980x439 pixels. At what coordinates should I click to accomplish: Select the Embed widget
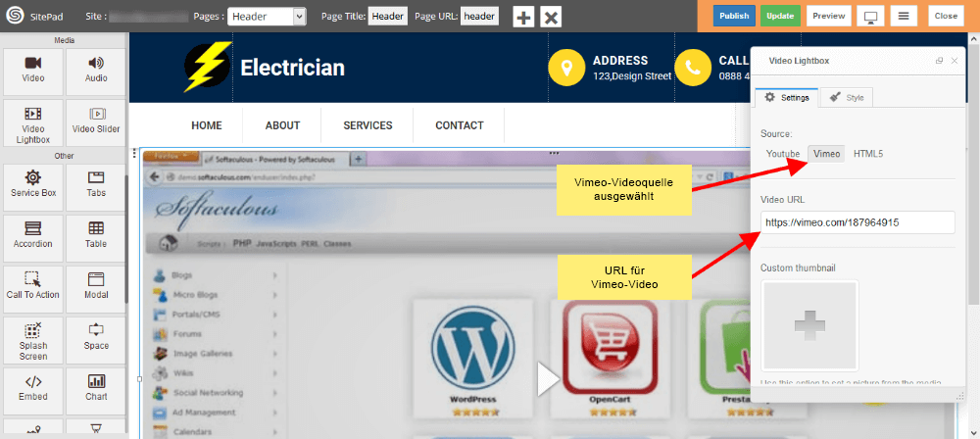pos(33,391)
